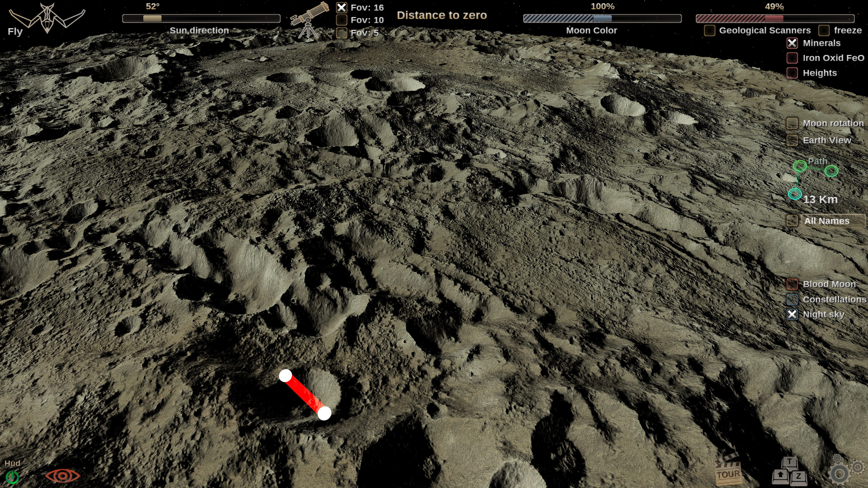Enable the All Names label display
The height and width of the screenshot is (488, 868).
tap(793, 221)
